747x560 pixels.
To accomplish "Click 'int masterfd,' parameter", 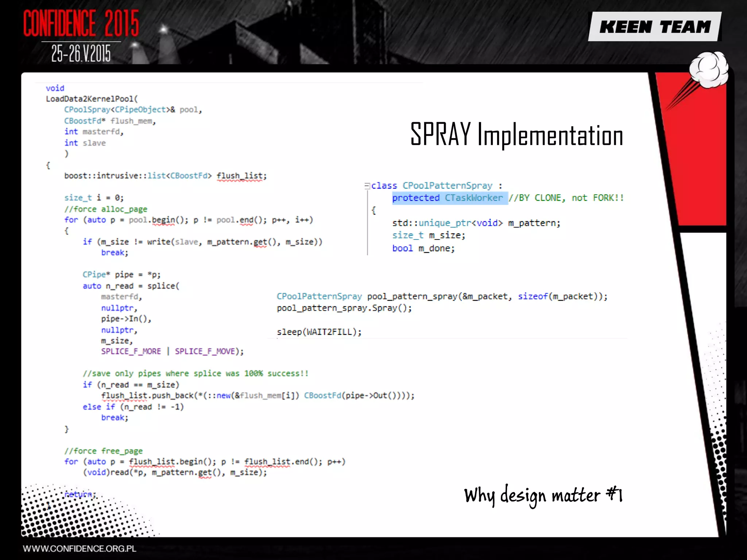I will (94, 132).
